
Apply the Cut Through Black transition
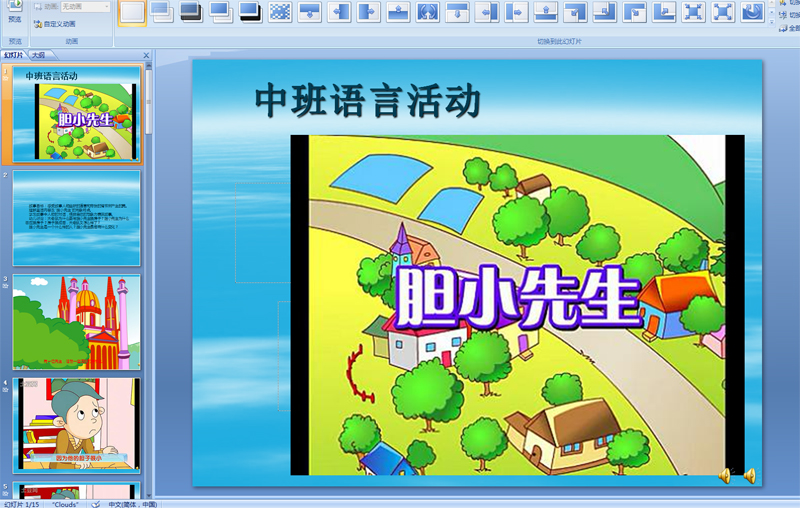coord(251,12)
